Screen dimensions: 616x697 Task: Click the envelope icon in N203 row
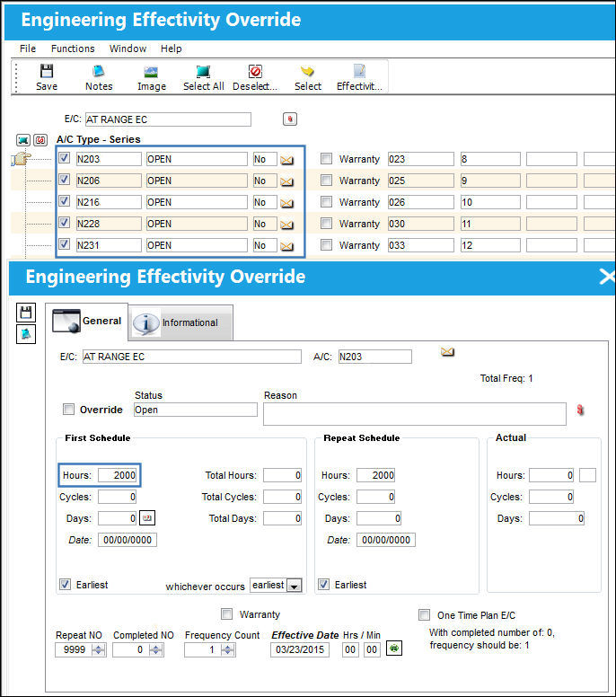(x=286, y=160)
